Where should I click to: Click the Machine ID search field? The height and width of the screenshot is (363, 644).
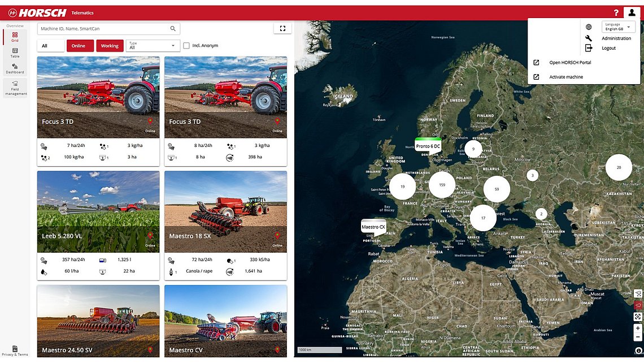[x=103, y=28]
